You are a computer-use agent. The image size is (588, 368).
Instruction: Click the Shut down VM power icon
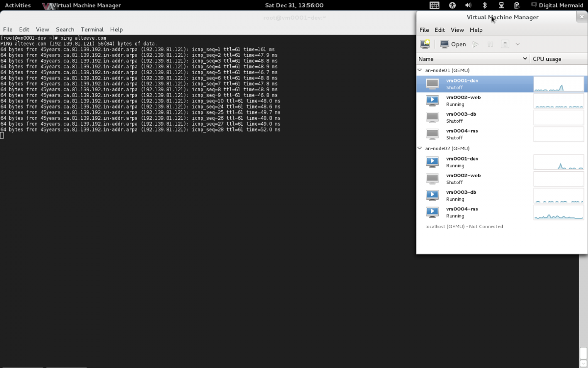[x=505, y=44]
